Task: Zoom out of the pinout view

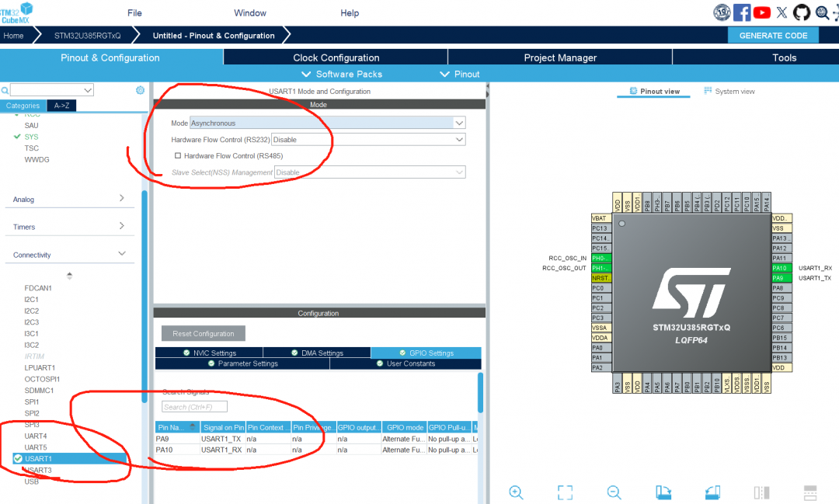Action: click(614, 492)
